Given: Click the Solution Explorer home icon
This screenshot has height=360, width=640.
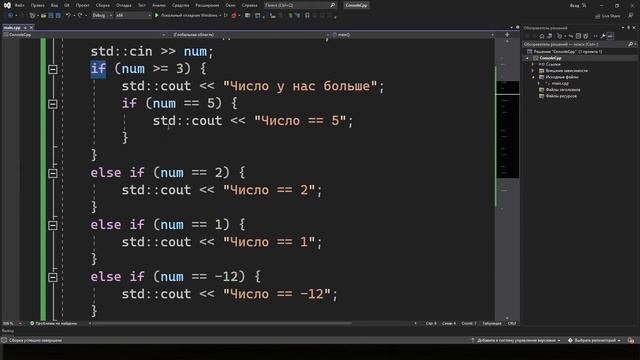Looking at the screenshot, I should pyautogui.click(x=542, y=36).
